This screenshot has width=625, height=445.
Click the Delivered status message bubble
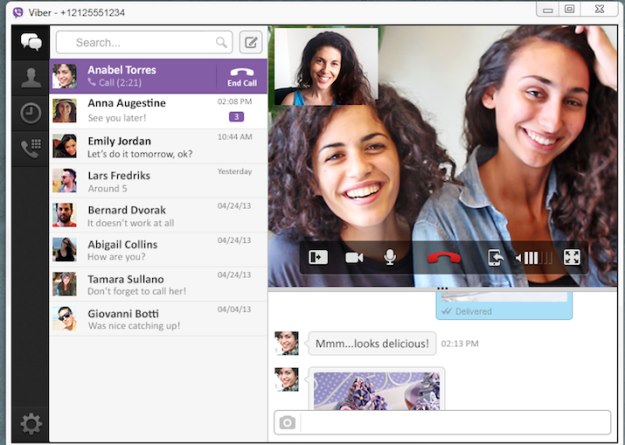(x=504, y=306)
